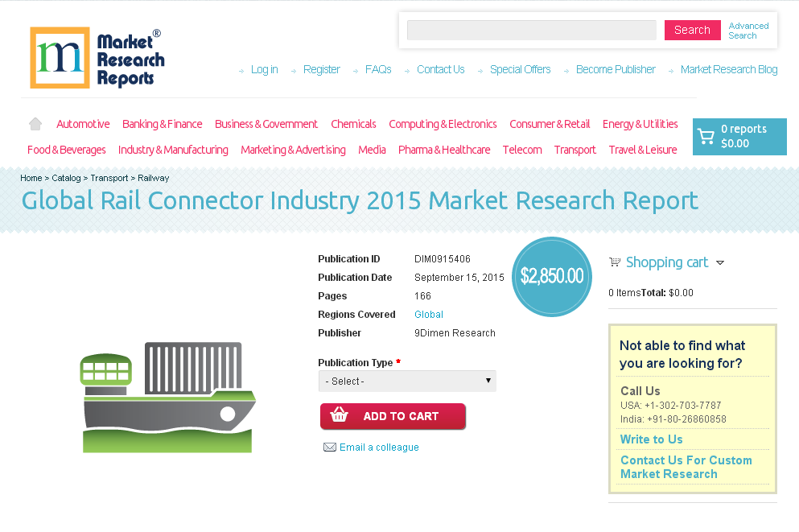Click the Global Rail Connector report title
The height and width of the screenshot is (532, 799).
click(x=360, y=200)
